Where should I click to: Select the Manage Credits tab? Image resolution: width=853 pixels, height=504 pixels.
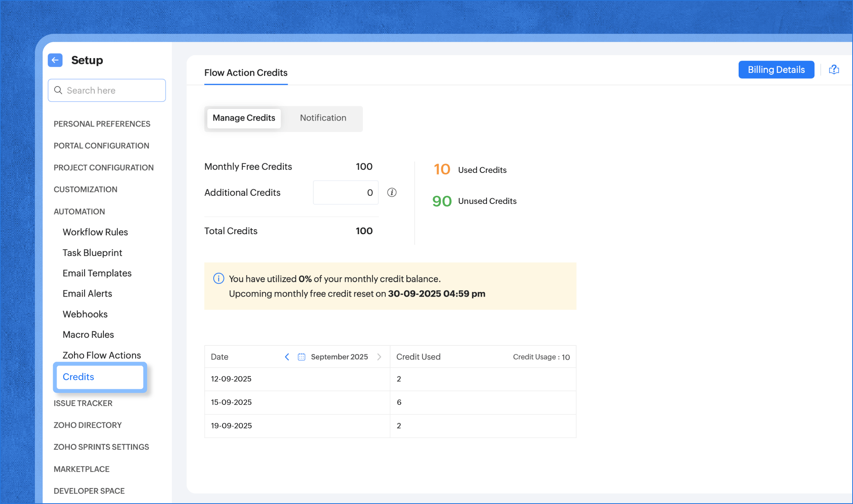(243, 118)
